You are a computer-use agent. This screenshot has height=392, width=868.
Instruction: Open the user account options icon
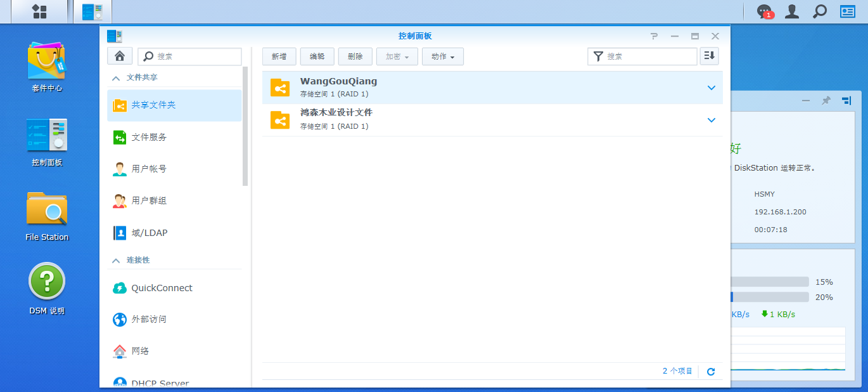coord(792,11)
